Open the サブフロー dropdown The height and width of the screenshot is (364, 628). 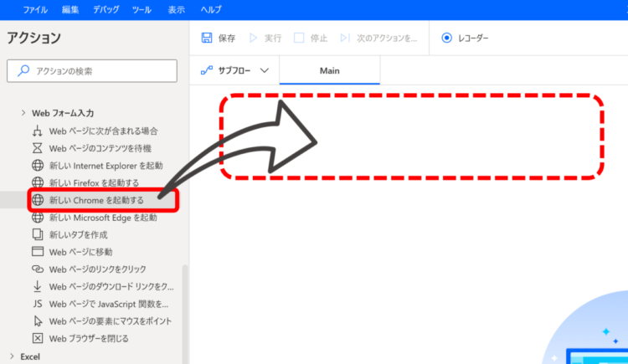234,71
